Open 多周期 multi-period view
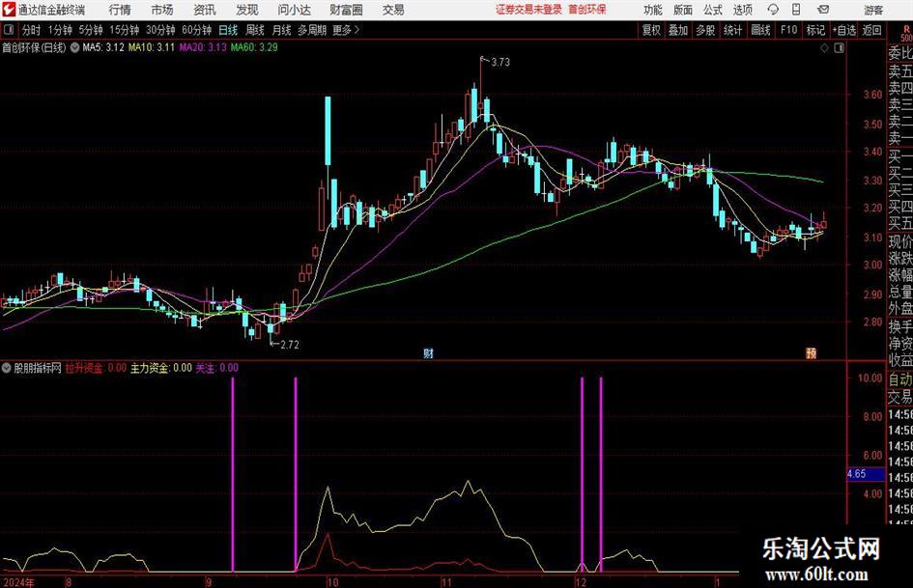913x588 pixels. (x=312, y=30)
